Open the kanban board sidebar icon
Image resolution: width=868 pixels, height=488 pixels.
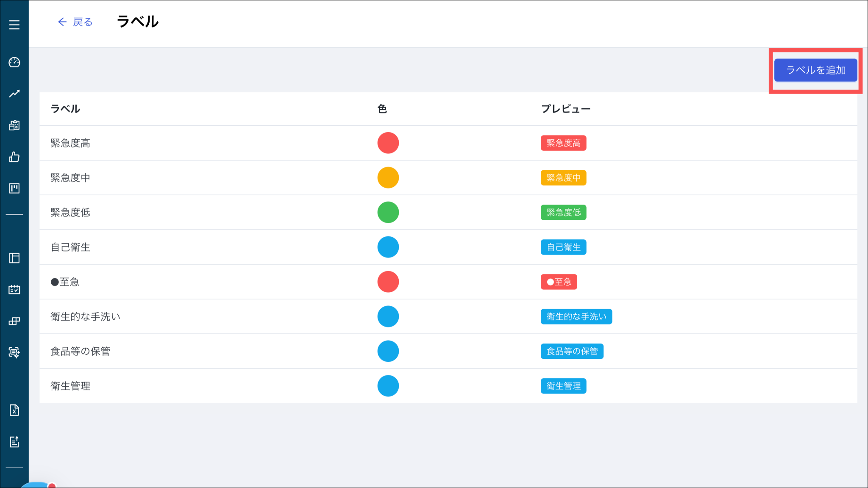14,188
